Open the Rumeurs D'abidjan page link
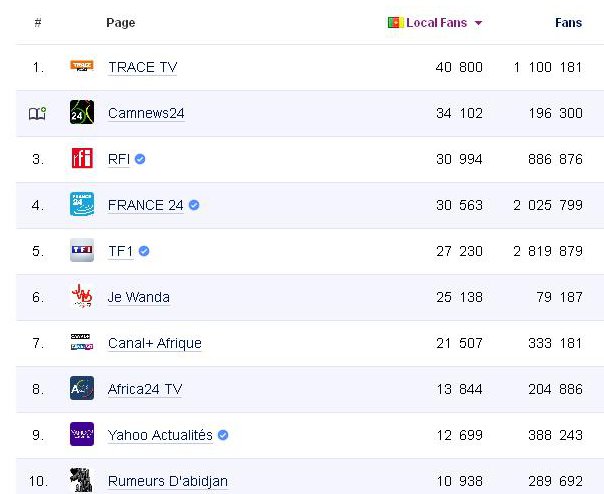The image size is (604, 494). 168,481
